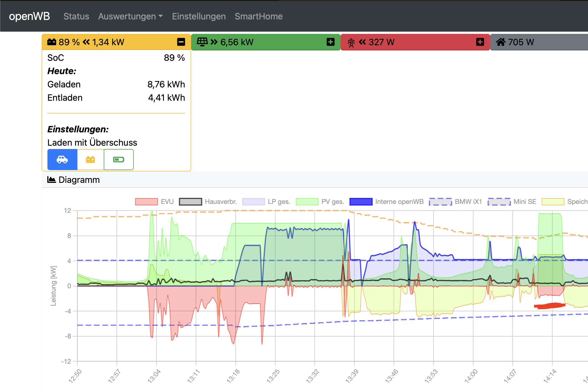Open the Auswertungen dropdown menu
Viewport: 588px width, 389px height.
pyautogui.click(x=130, y=16)
